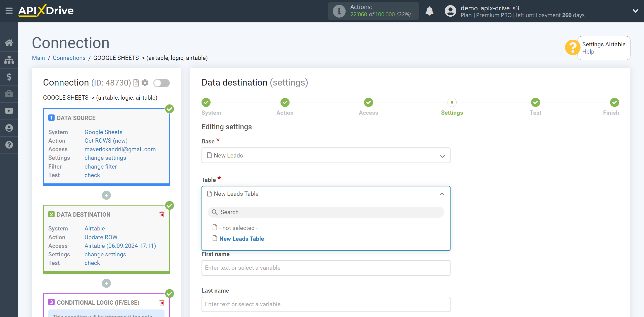Click Data Destination change settings

105,254
